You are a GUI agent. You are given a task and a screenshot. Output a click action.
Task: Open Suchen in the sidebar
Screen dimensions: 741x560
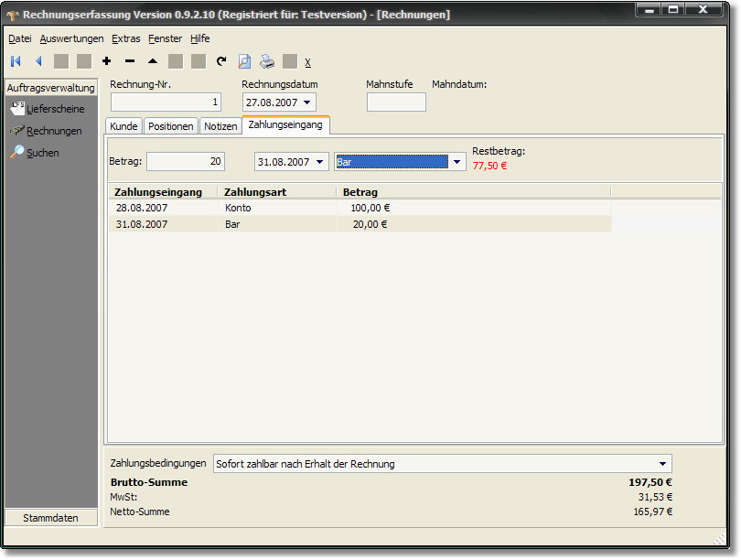click(x=42, y=153)
